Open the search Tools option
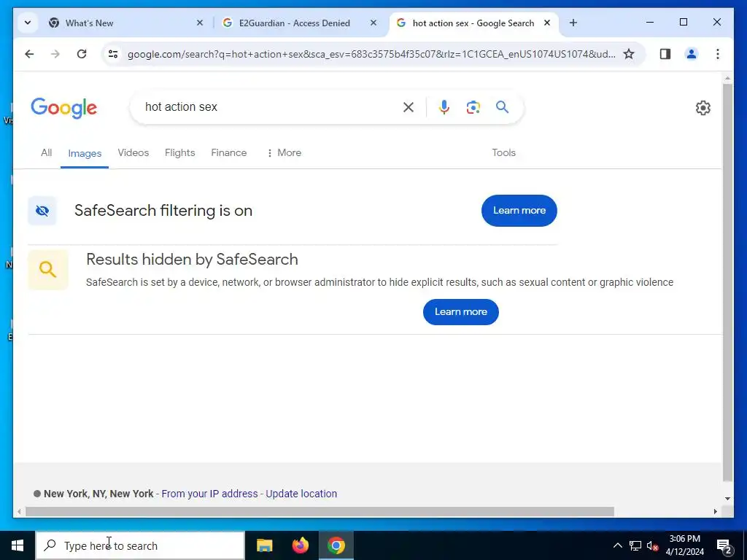 click(x=503, y=152)
